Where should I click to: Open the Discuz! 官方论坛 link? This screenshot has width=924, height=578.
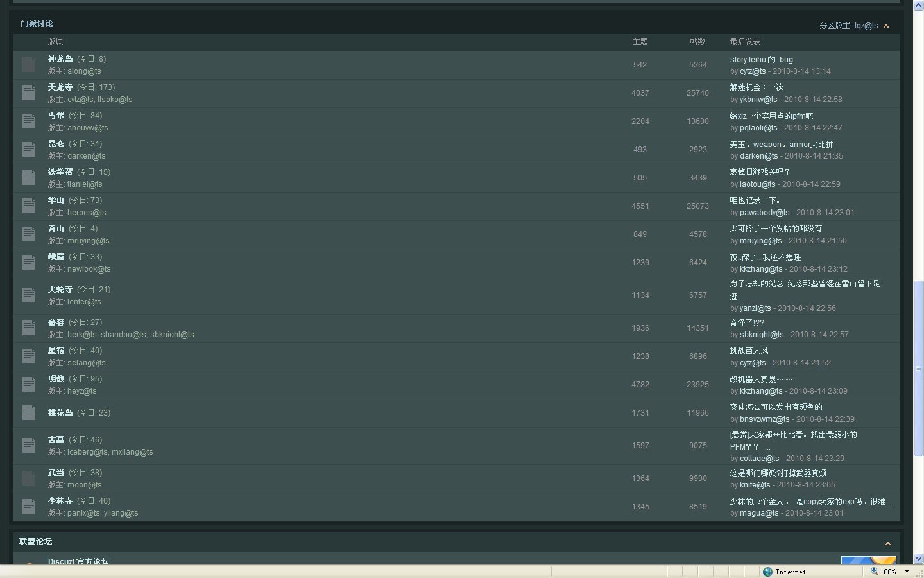pyautogui.click(x=78, y=561)
